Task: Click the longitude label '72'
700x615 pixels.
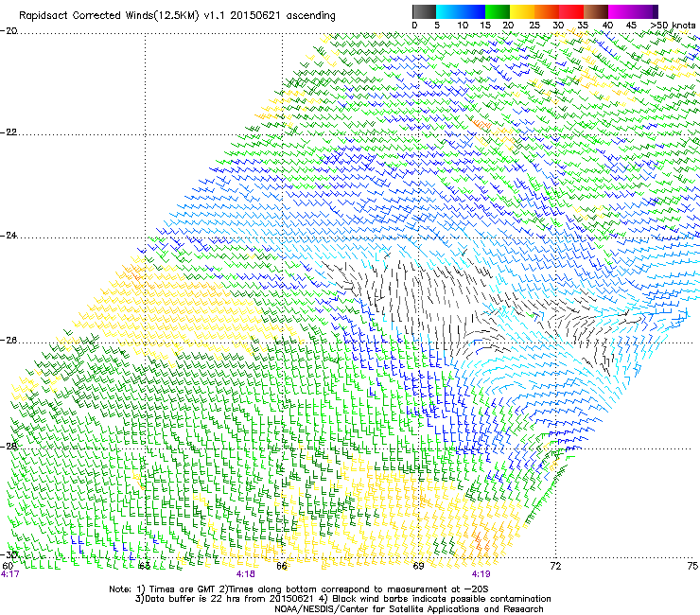Action: (555, 566)
